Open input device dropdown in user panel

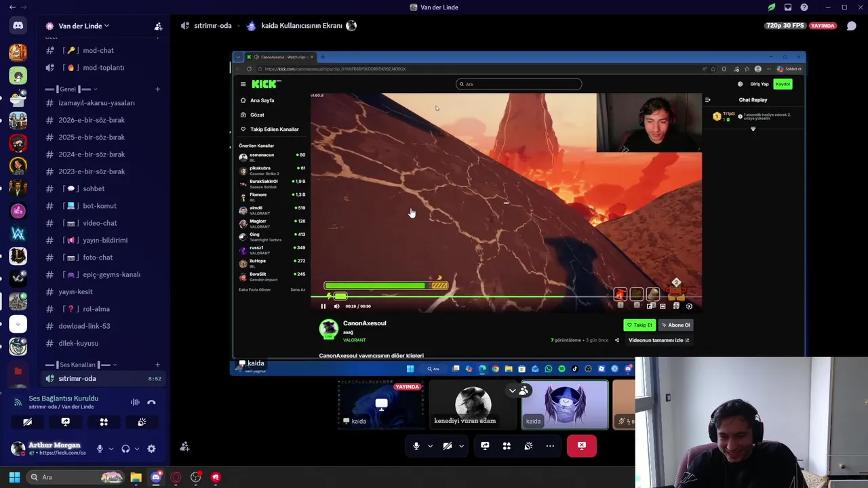tap(111, 449)
